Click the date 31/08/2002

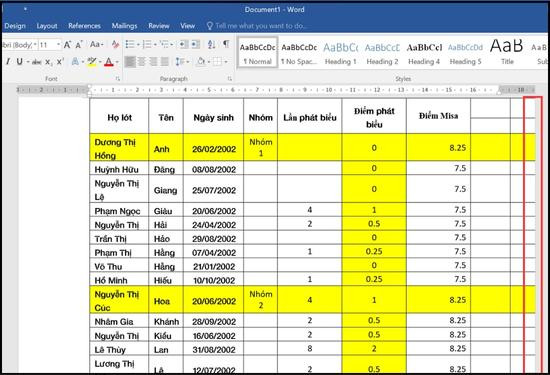tap(213, 349)
